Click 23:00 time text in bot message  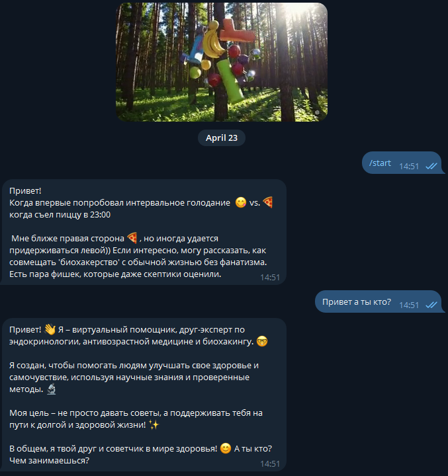(101, 215)
